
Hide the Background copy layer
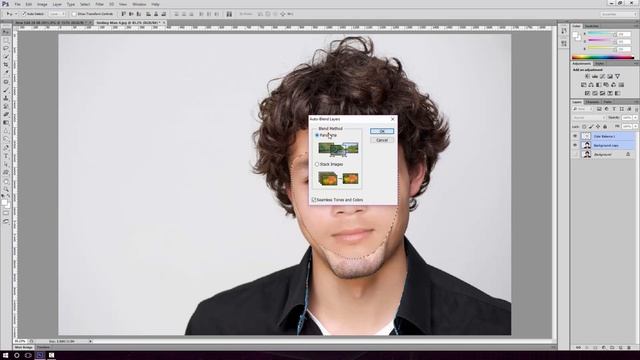tap(575, 145)
